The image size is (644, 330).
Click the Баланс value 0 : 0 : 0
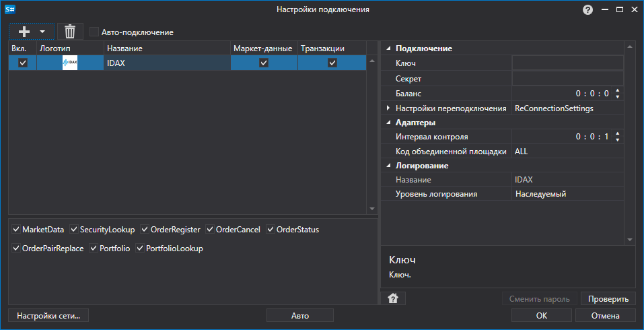pos(592,94)
